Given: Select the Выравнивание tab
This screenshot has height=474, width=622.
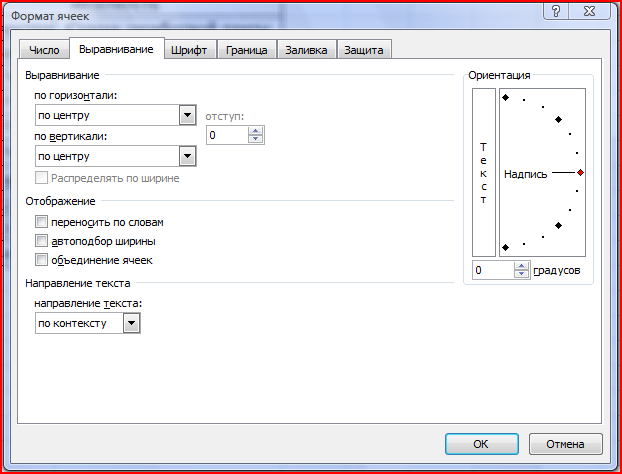Looking at the screenshot, I should tap(116, 49).
